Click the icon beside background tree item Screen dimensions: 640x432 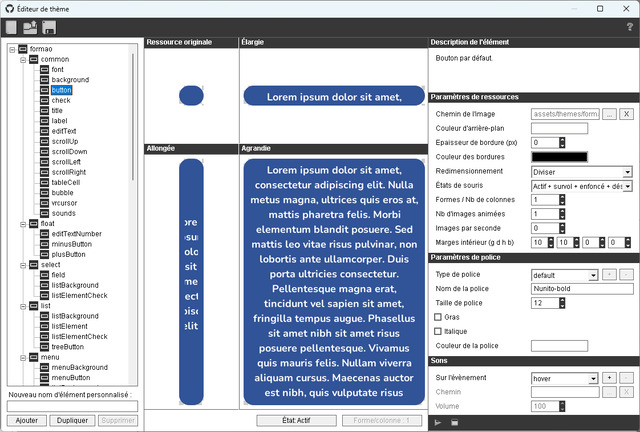pos(44,80)
